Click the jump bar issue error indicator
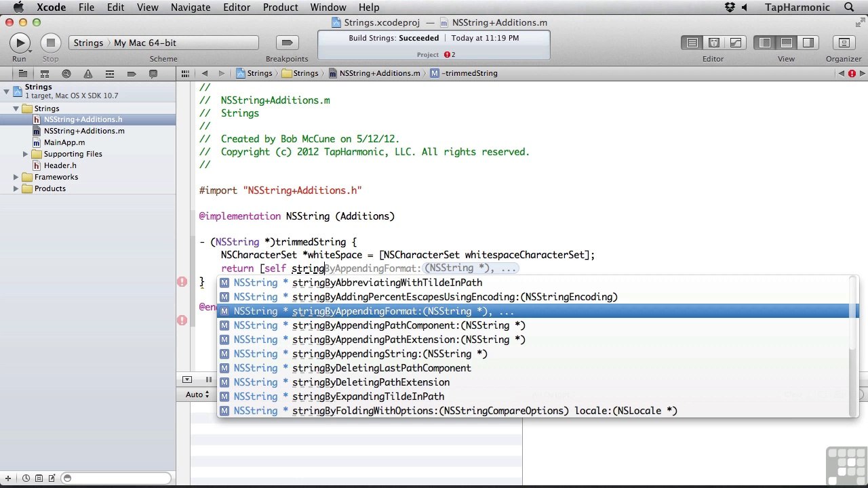 [852, 73]
